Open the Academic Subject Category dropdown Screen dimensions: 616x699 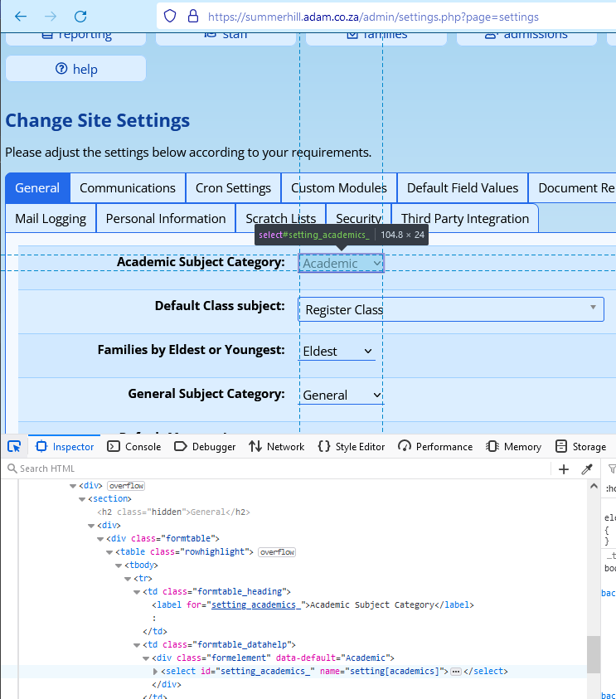pos(341,264)
